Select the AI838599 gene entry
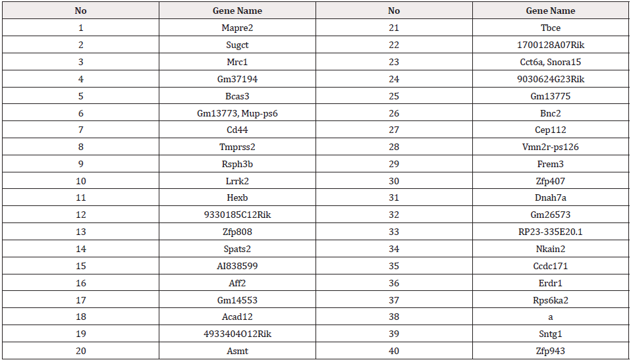 [237, 266]
